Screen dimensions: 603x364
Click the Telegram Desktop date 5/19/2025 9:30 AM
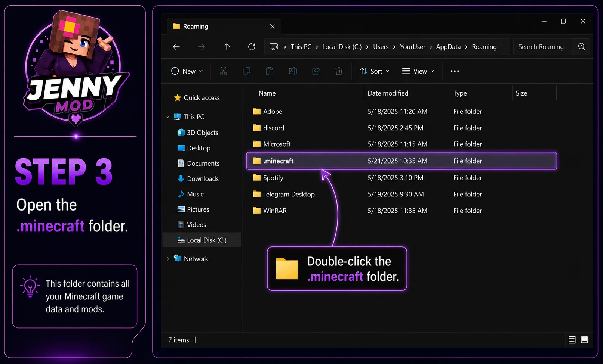point(396,194)
